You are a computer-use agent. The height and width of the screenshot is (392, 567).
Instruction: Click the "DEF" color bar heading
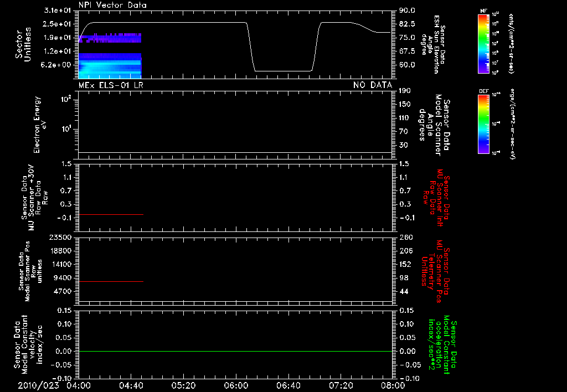pos(483,91)
